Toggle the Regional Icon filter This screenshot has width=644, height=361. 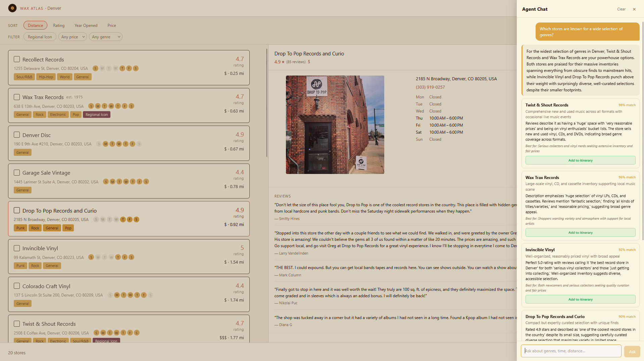(40, 37)
